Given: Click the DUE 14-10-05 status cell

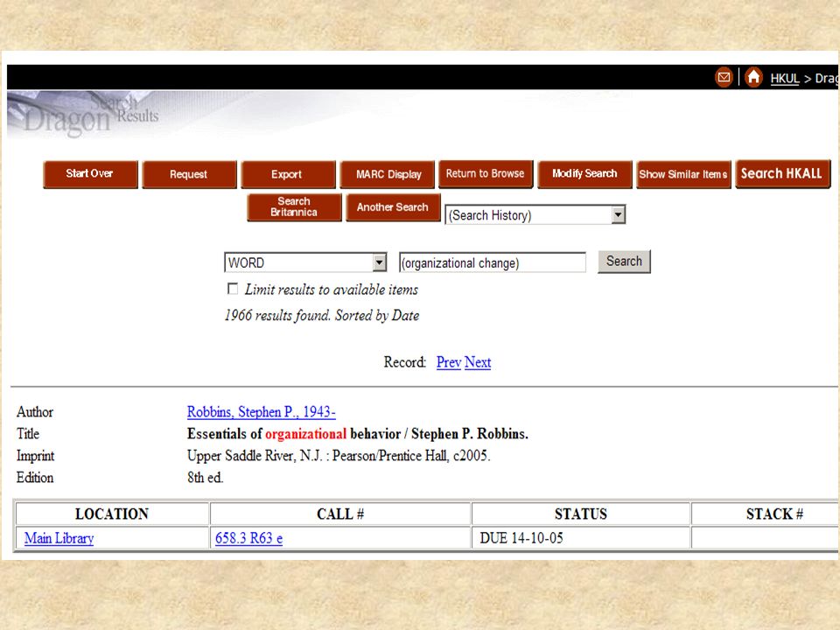Looking at the screenshot, I should (x=581, y=538).
